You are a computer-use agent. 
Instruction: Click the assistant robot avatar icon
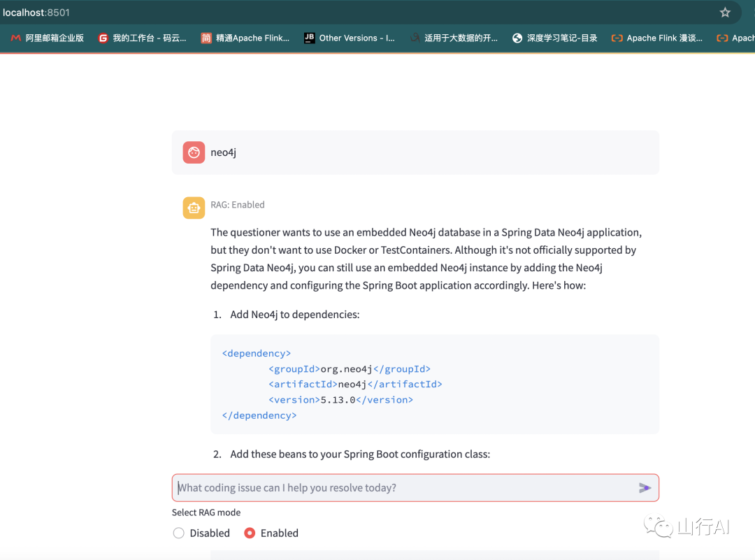tap(194, 208)
